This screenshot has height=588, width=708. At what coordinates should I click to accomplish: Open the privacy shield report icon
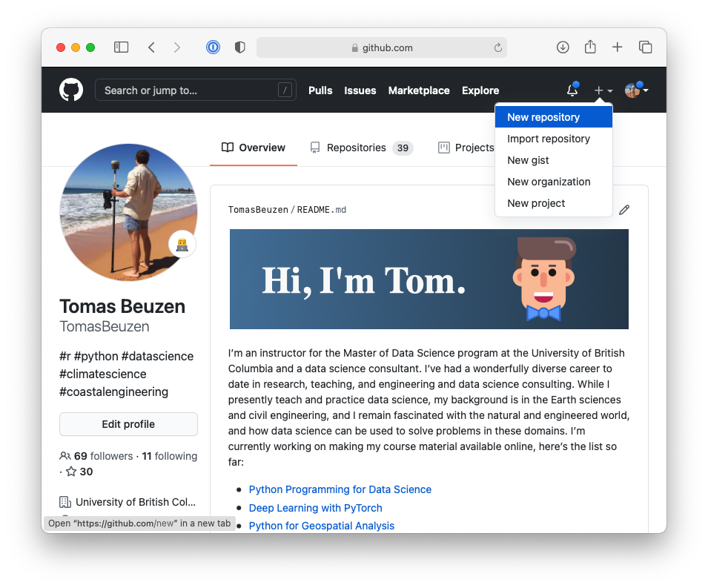(239, 47)
